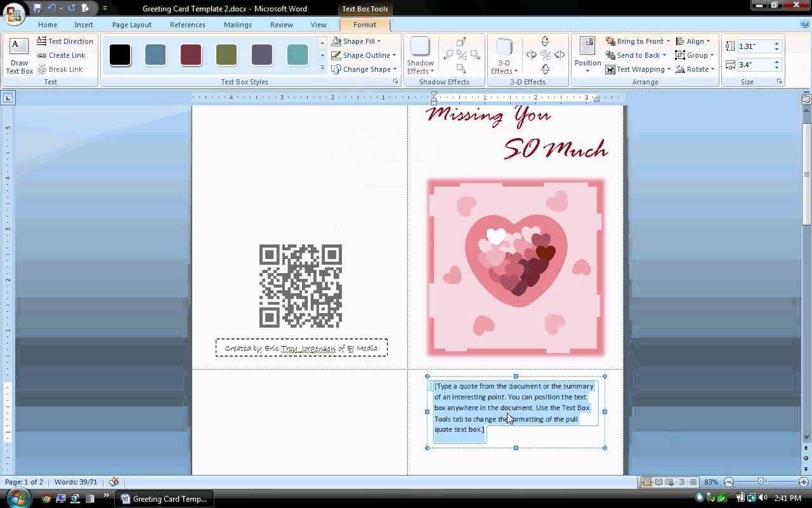Click Create Link button
The image size is (812, 508).
point(62,55)
